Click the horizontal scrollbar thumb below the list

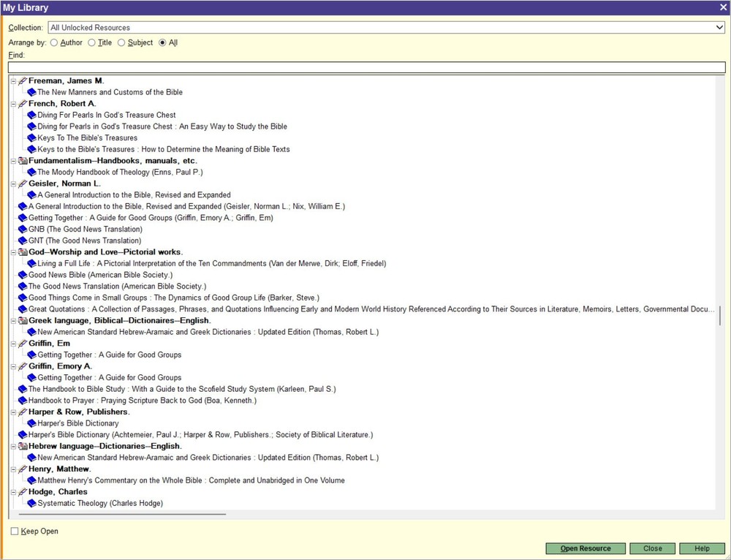point(122,514)
